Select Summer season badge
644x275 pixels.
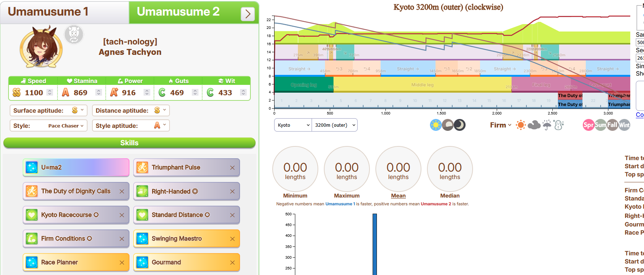coord(600,125)
